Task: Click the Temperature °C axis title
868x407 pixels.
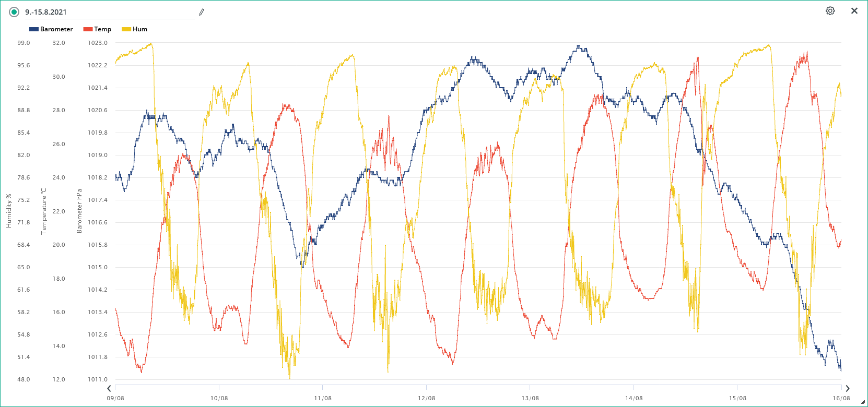Action: 44,211
